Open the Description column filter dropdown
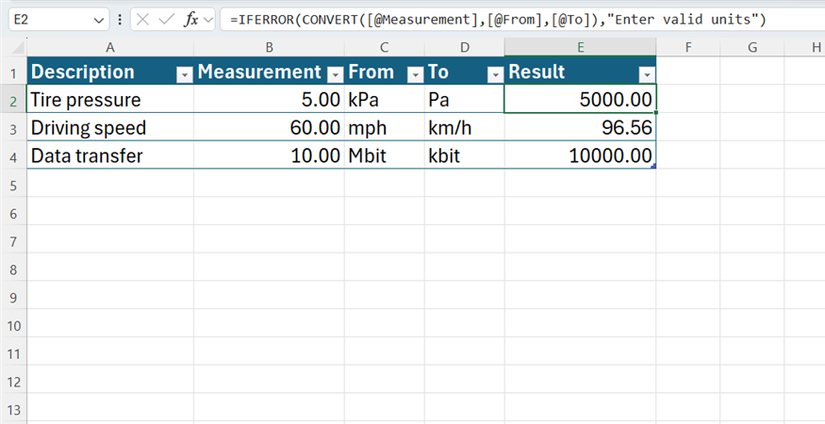Viewport: 825px width, 424px height. (185, 76)
